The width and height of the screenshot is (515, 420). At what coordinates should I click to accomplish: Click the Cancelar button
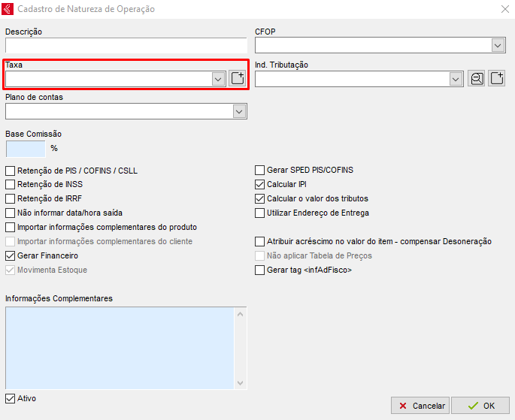421,406
